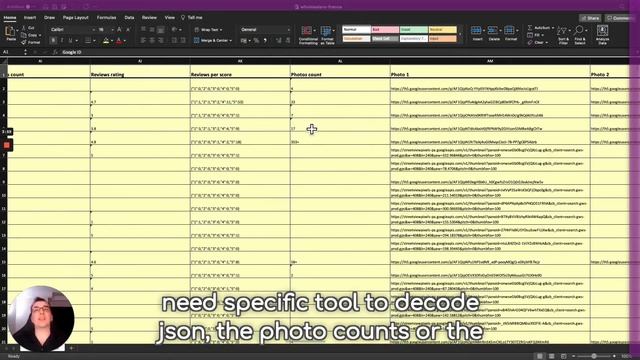The image size is (640, 360).
Task: Click the Cut scissors icon
Action: [24, 28]
